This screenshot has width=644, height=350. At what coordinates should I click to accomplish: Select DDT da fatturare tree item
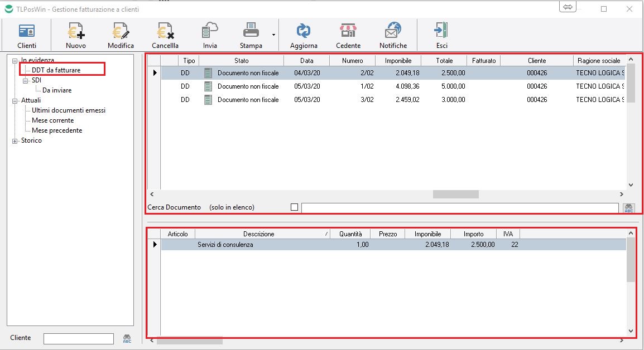(x=56, y=70)
